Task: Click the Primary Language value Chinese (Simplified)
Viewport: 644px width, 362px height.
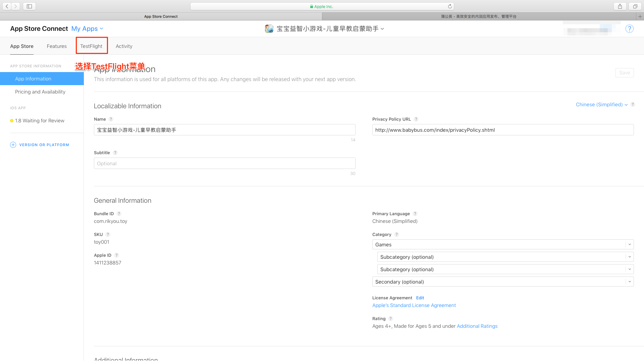Action: tap(395, 221)
